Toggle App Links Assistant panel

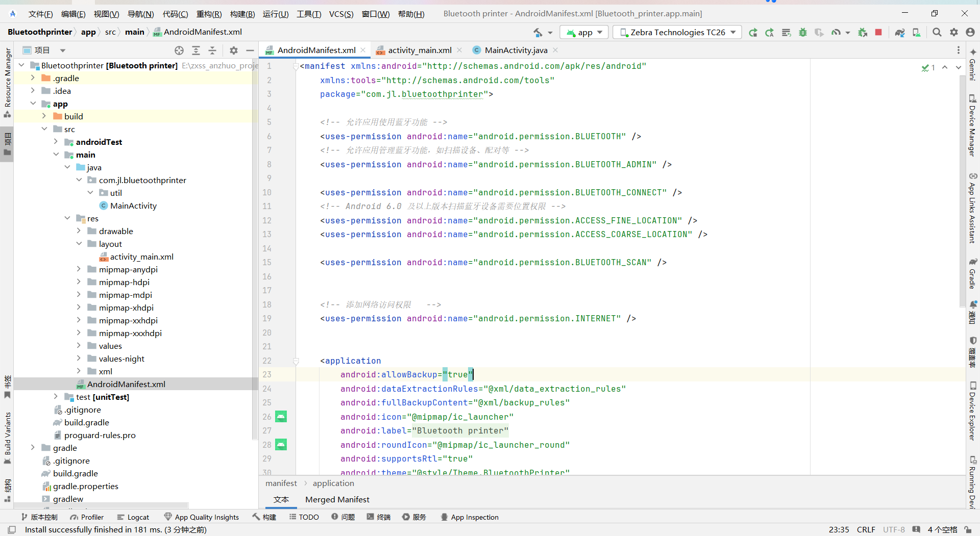coord(972,208)
